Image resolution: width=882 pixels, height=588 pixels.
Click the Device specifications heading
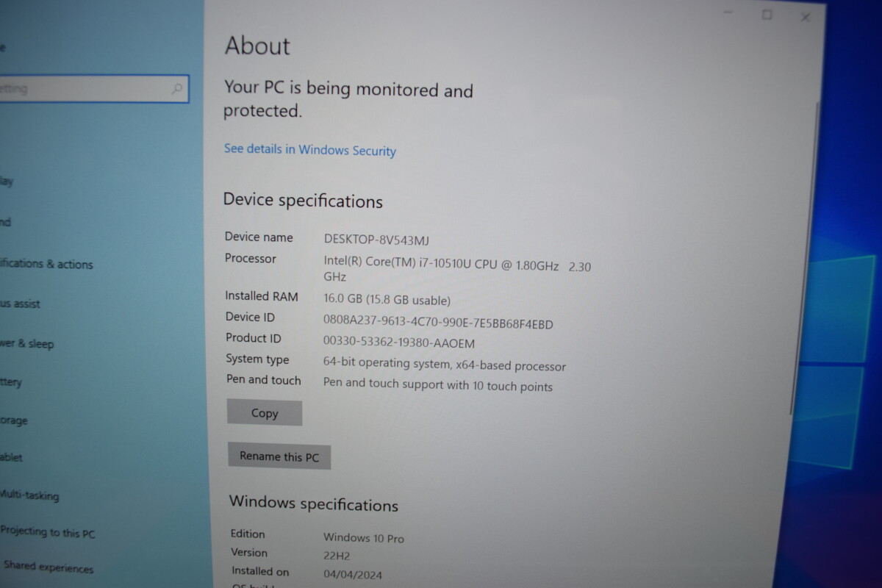pyautogui.click(x=303, y=200)
